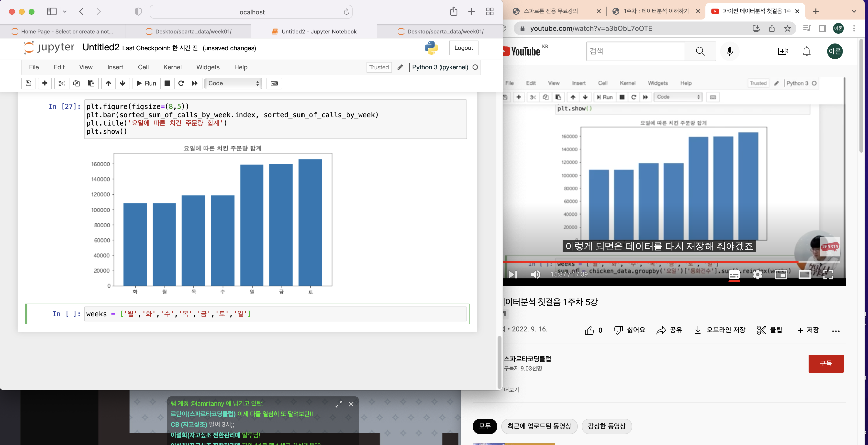868x445 pixels.
Task: Open the command palette keyboard icon
Action: tap(274, 83)
